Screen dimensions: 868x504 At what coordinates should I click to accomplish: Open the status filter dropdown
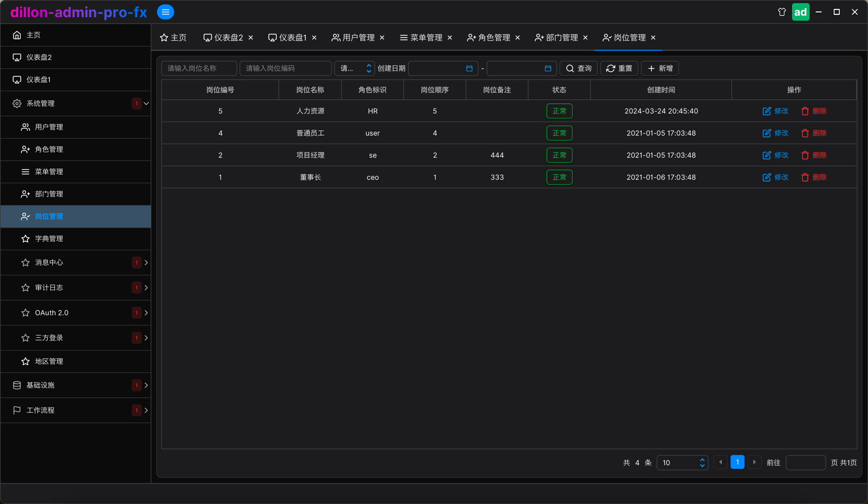(355, 68)
